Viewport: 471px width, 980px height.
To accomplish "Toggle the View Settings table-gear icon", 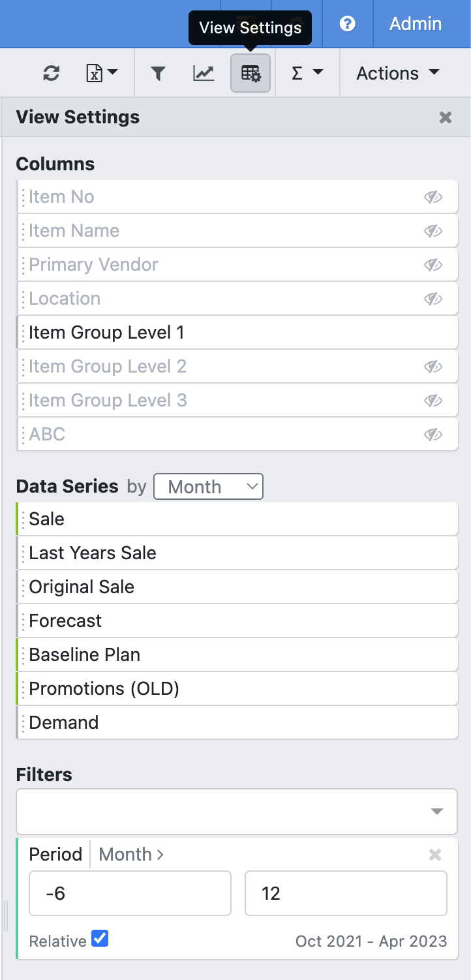I will pos(251,74).
